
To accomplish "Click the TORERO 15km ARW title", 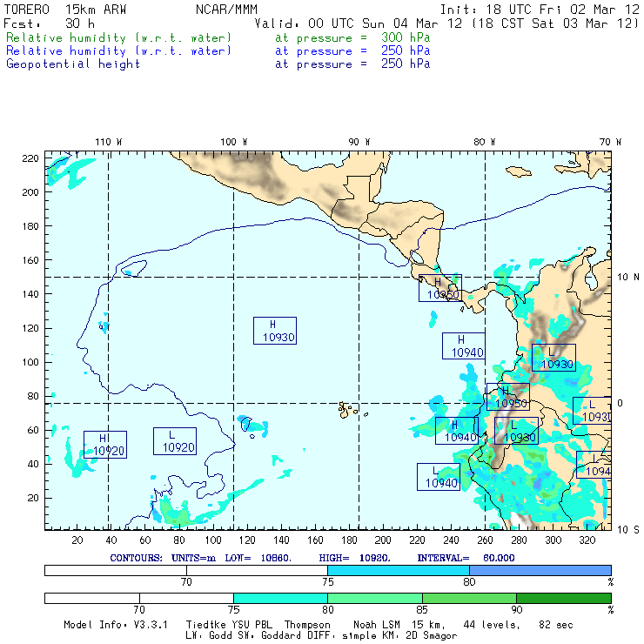I will [65, 10].
